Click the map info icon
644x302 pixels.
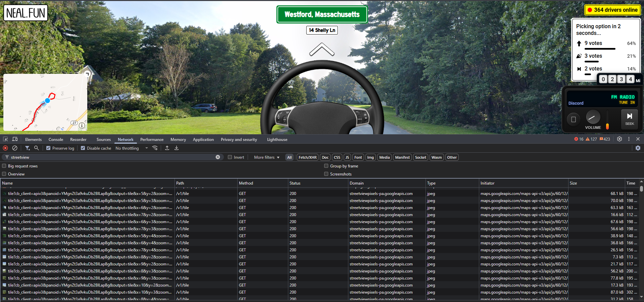[82, 125]
